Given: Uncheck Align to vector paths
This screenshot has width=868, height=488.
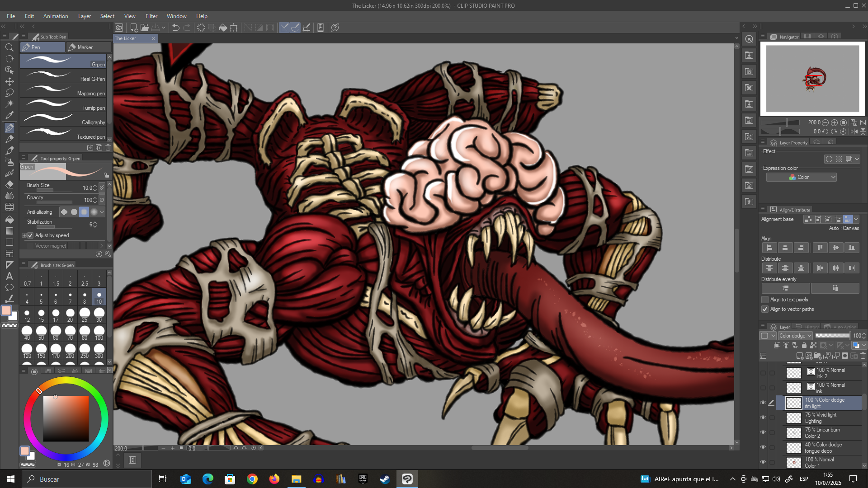Looking at the screenshot, I should (765, 309).
